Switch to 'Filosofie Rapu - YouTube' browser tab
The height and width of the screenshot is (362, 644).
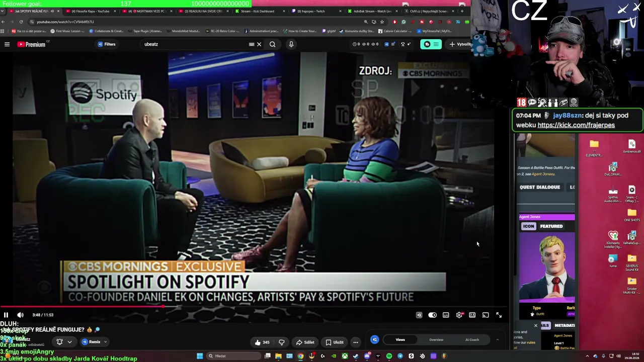(x=91, y=11)
